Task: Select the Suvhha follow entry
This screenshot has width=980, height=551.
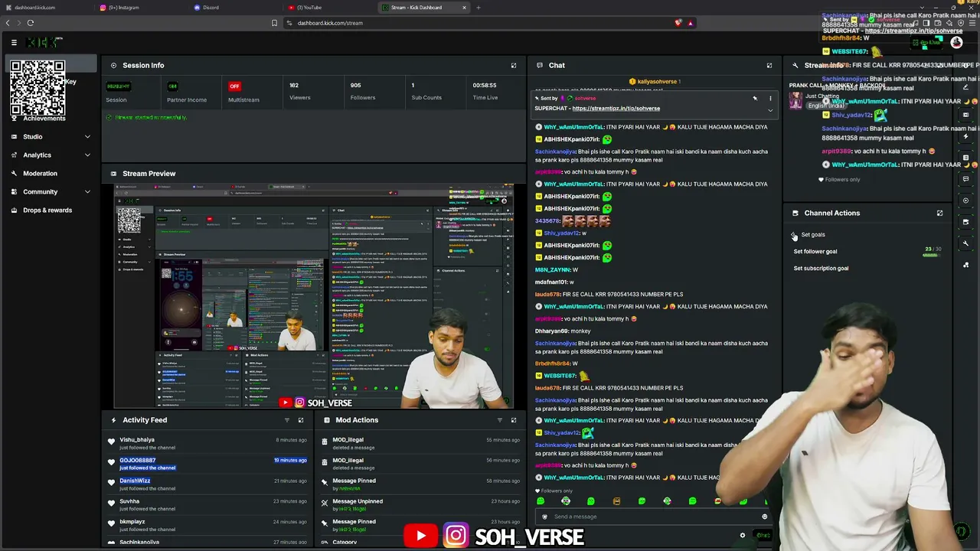Action: coord(208,505)
